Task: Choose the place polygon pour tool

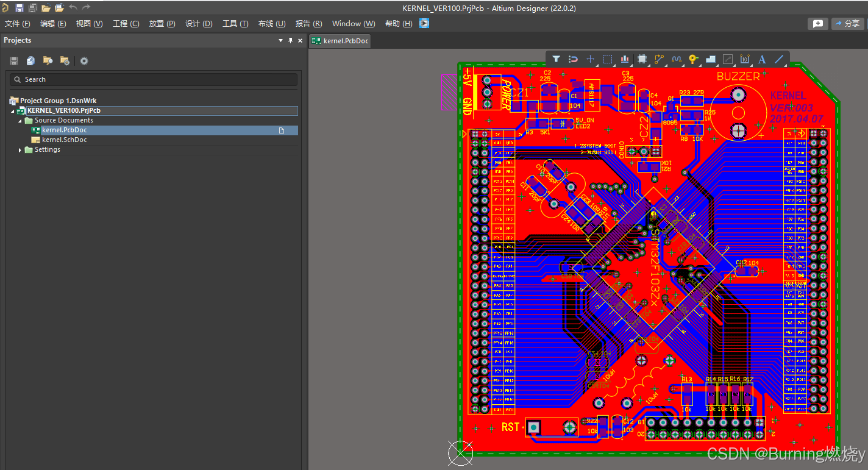Action: coord(710,59)
